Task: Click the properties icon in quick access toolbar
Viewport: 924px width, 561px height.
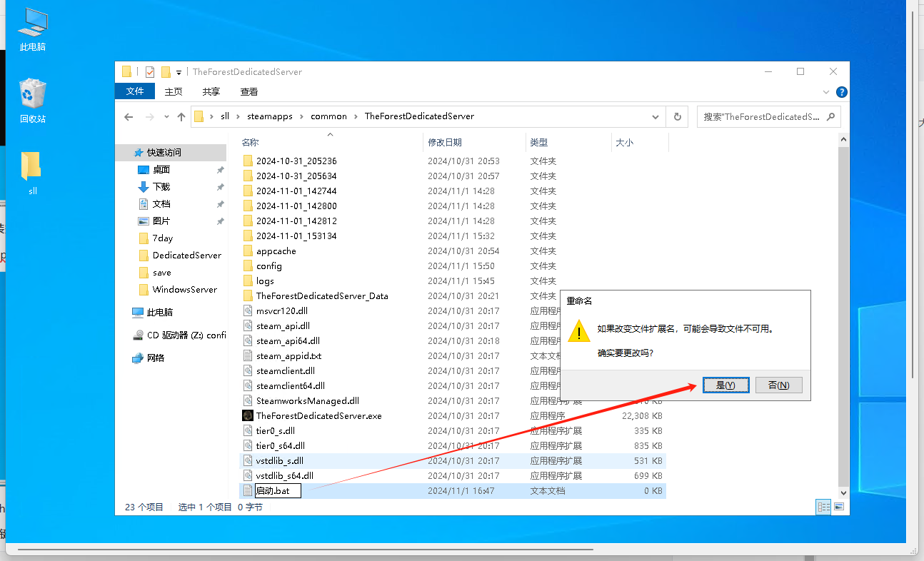Action: pyautogui.click(x=150, y=71)
